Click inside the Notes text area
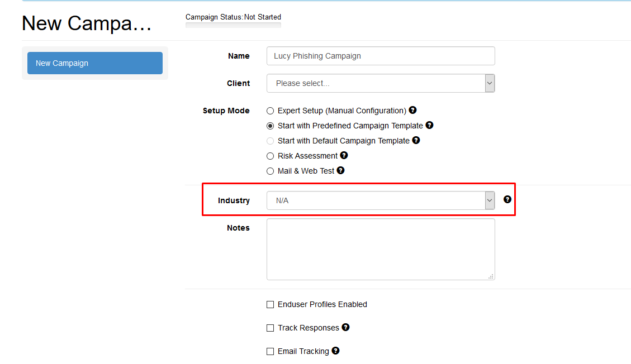The width and height of the screenshot is (631, 364). (381, 249)
